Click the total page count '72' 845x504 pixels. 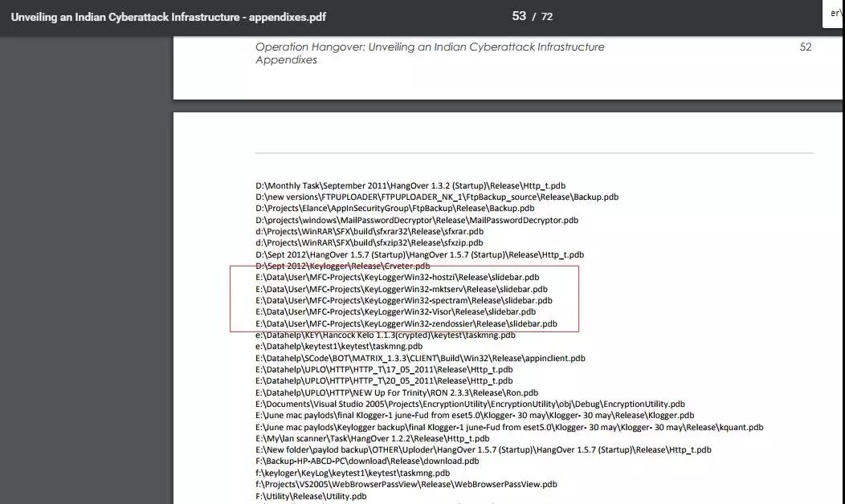click(x=547, y=17)
